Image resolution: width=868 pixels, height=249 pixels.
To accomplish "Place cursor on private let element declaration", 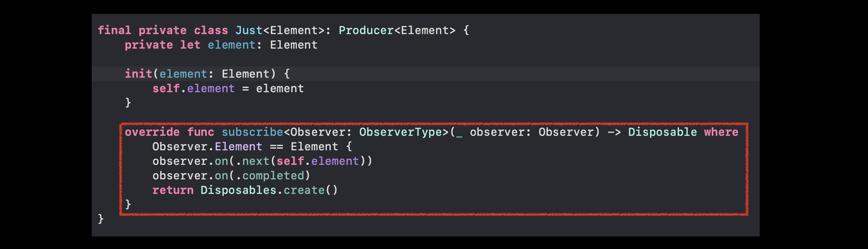I will pos(221,45).
